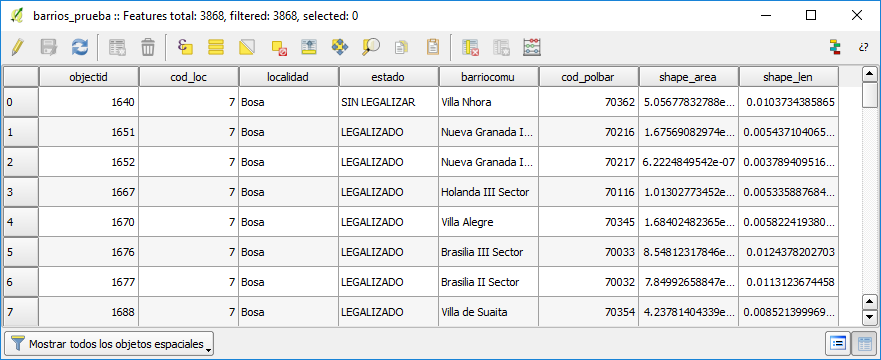Click the Delete selected features trash icon

point(148,47)
